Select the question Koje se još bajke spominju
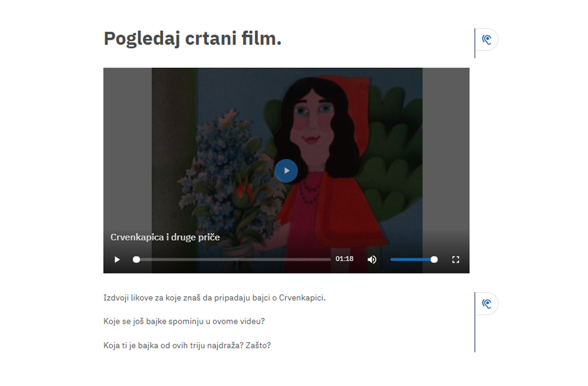This screenshot has width=588, height=386. tap(184, 321)
